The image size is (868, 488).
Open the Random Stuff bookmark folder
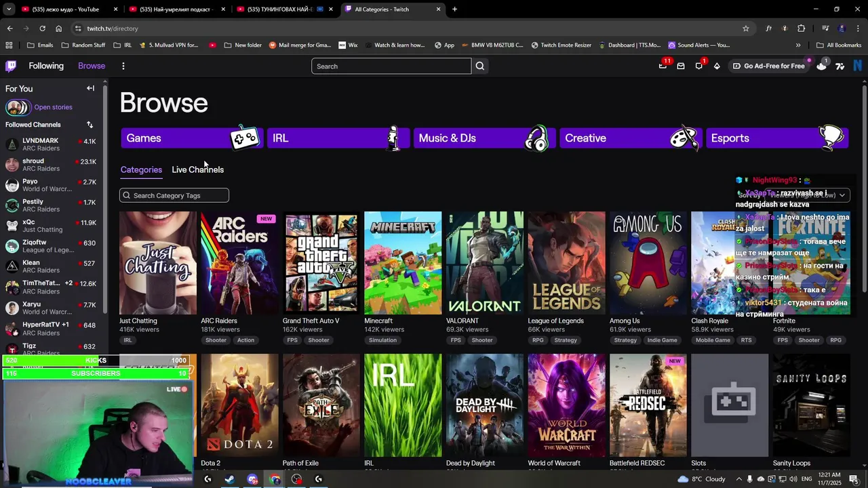83,45
